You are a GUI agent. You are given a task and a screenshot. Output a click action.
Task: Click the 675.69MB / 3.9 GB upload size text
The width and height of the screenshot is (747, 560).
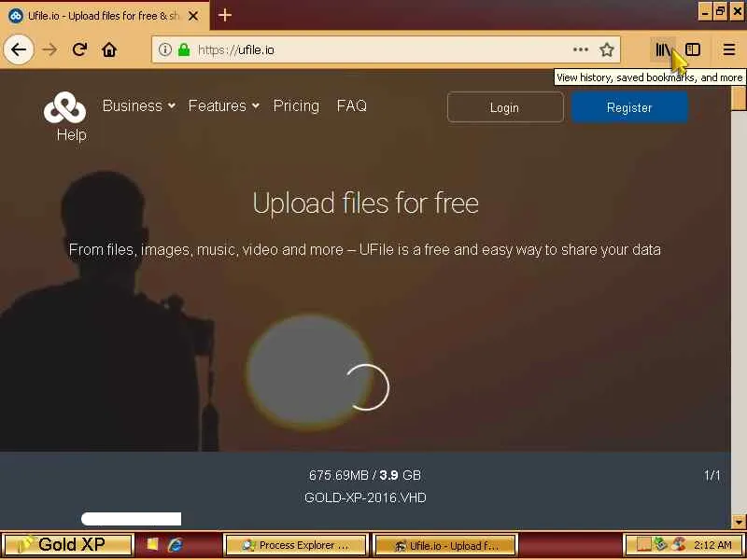[365, 475]
